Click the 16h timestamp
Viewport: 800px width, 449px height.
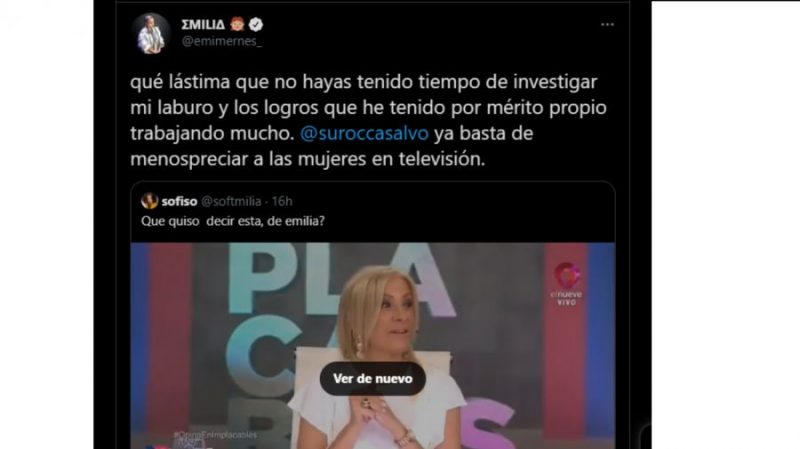tap(282, 202)
